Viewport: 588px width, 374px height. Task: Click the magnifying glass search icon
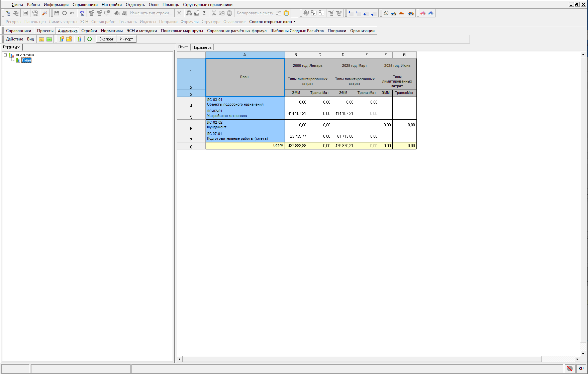44,13
